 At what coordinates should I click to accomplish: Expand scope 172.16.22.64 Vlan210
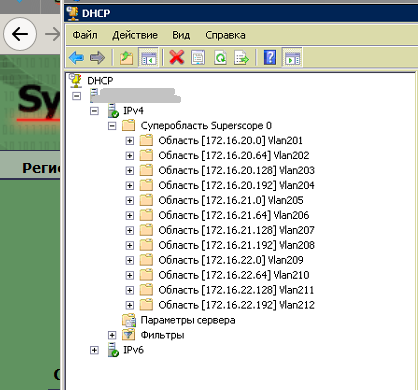(x=130, y=275)
